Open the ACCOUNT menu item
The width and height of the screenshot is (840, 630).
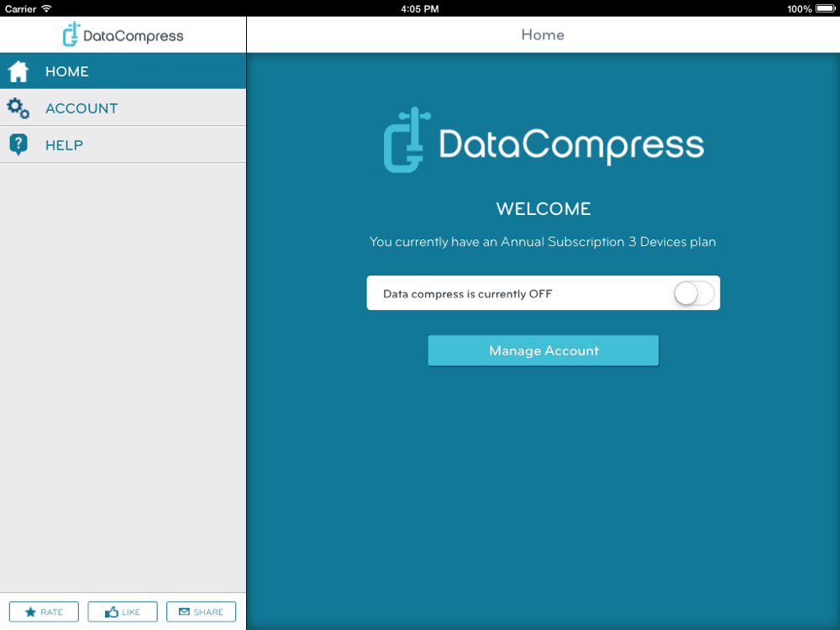[123, 108]
